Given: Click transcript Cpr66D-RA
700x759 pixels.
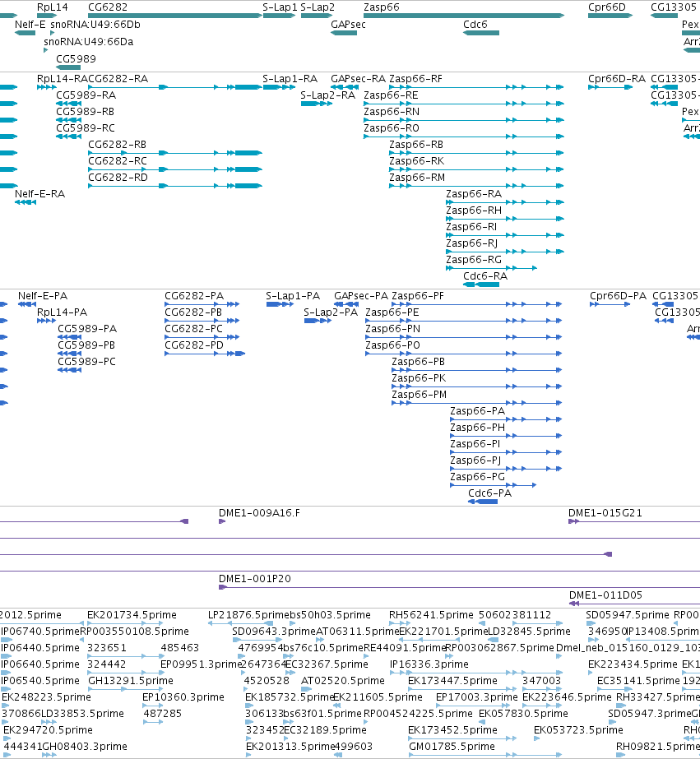Looking at the screenshot, I should (617, 79).
